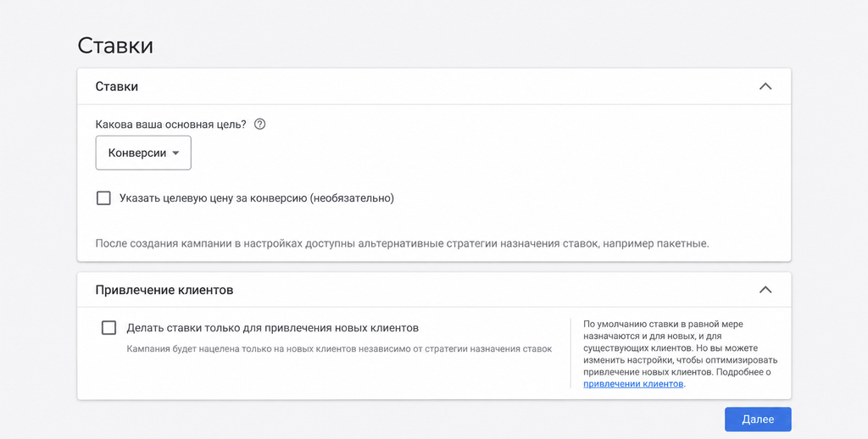This screenshot has height=439, width=868.
Task: Enable target cost per conversion checkbox
Action: pyautogui.click(x=103, y=198)
